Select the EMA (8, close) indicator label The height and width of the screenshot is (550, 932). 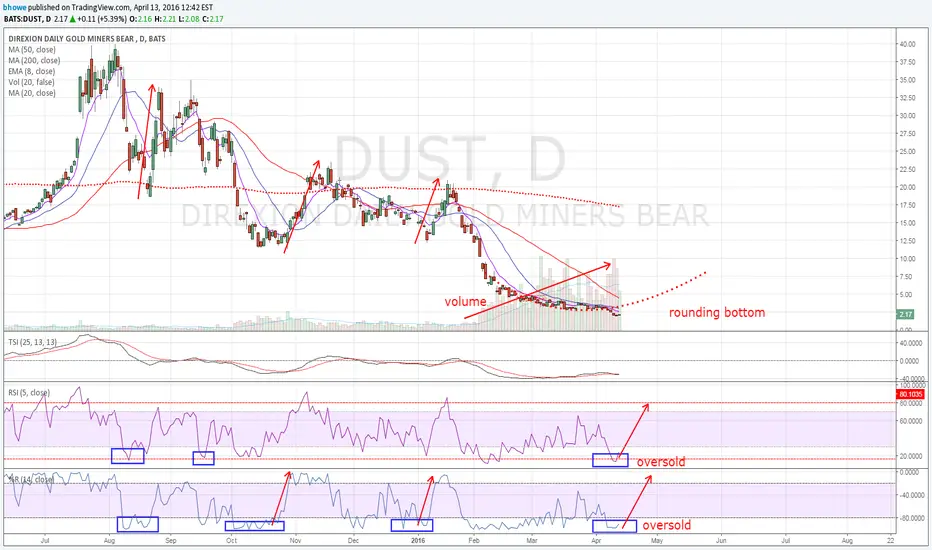pyautogui.click(x=32, y=71)
